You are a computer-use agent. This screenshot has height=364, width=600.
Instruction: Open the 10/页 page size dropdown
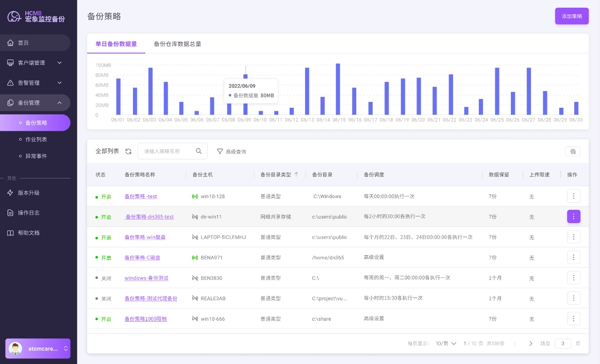[446, 343]
